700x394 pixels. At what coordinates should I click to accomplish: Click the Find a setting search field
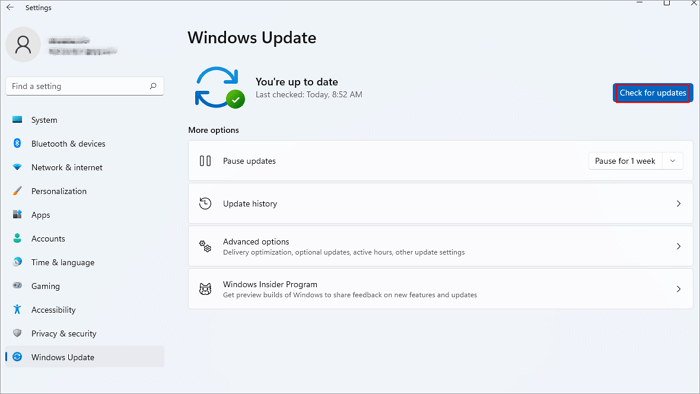tap(85, 86)
